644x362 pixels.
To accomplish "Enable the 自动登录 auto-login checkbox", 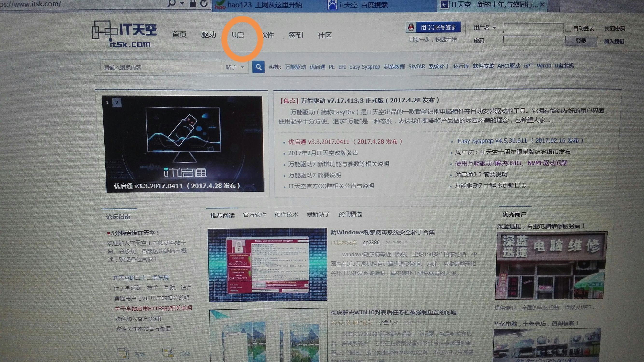I will [x=568, y=28].
